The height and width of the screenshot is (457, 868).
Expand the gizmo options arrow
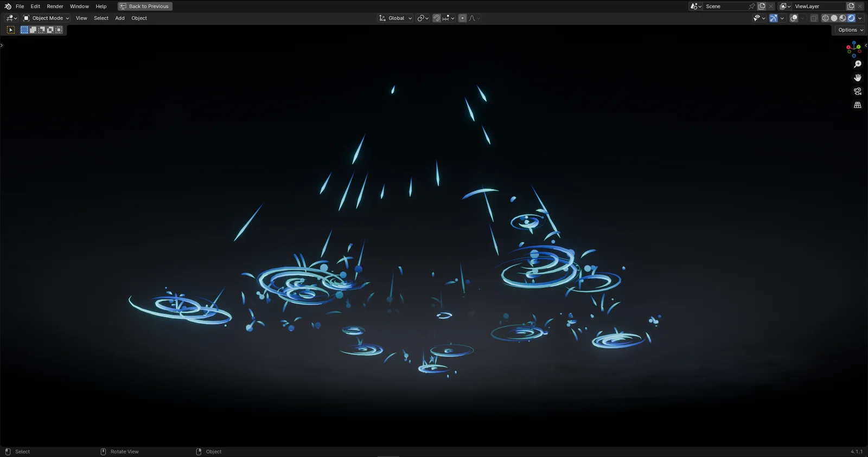tap(782, 18)
